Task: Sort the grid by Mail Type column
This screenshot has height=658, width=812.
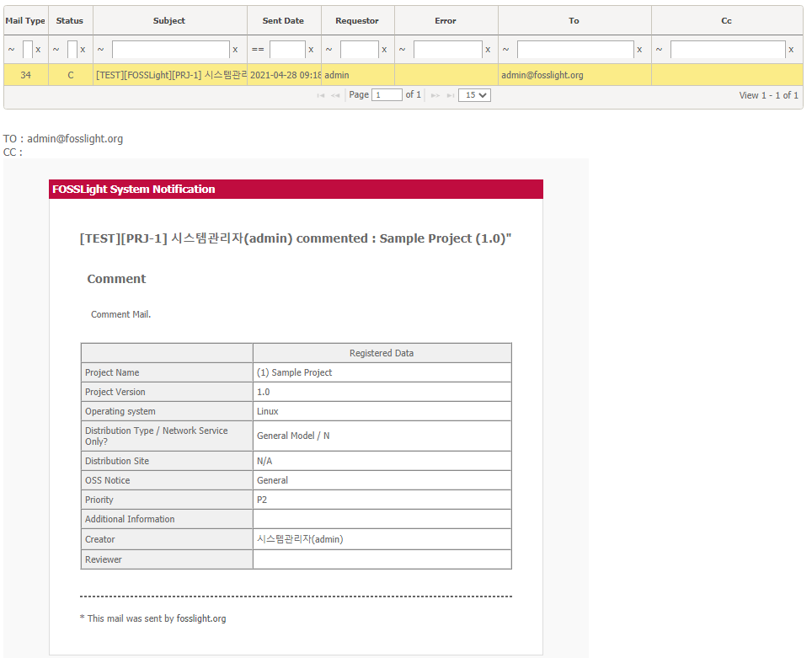Action: click(25, 21)
